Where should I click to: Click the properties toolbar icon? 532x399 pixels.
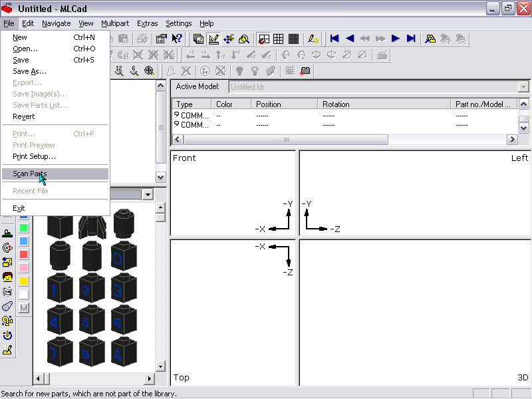pos(161,39)
